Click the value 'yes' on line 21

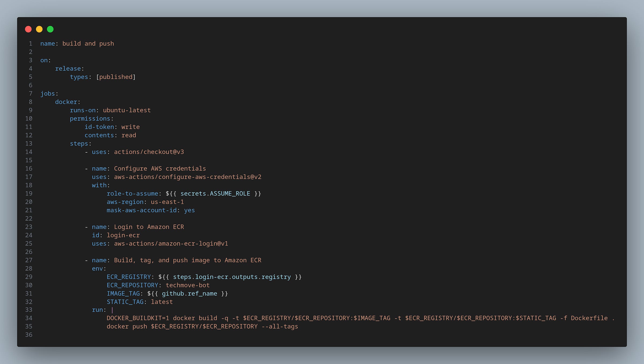coord(189,210)
